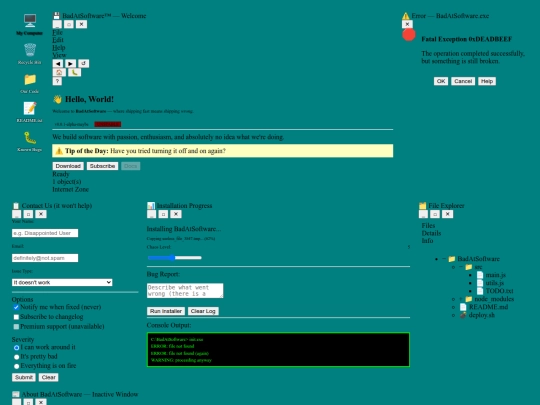Click the main.js file icon
The width and height of the screenshot is (540, 405).
480,275
